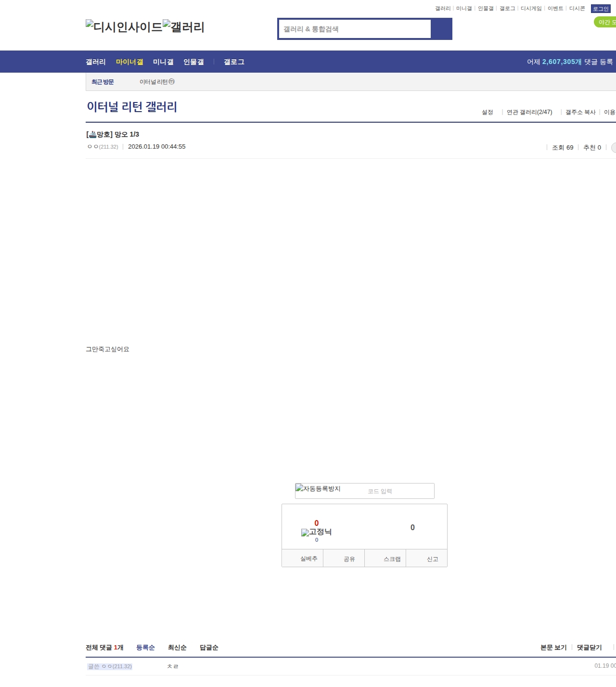Click the 자동등록방지 captcha image
The height and width of the screenshot is (687, 616).
pyautogui.click(x=318, y=489)
